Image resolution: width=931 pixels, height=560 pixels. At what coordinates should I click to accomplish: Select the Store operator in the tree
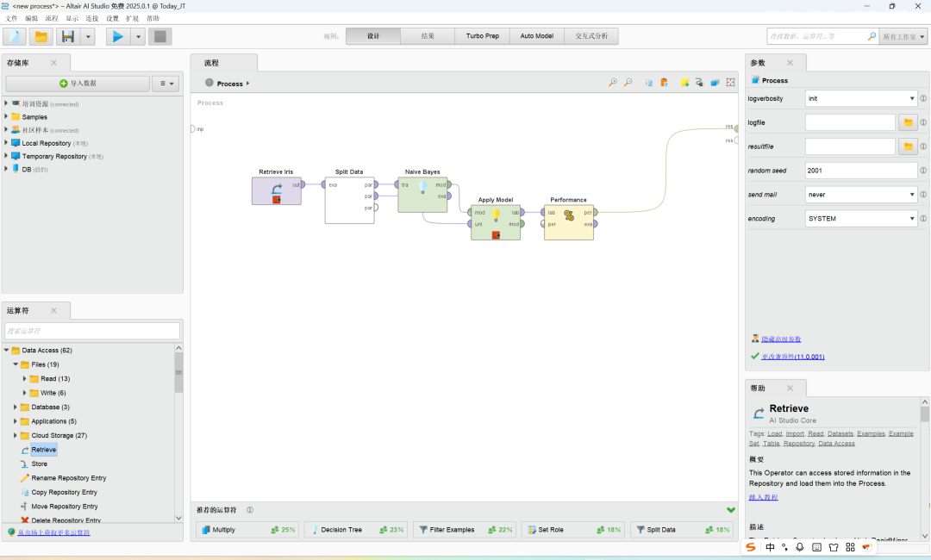pyautogui.click(x=39, y=464)
